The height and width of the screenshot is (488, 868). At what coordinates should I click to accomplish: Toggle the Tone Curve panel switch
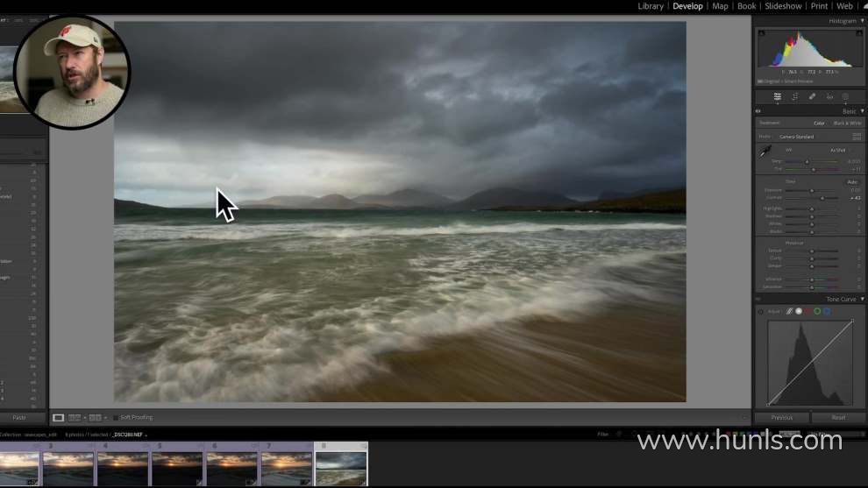(758, 300)
